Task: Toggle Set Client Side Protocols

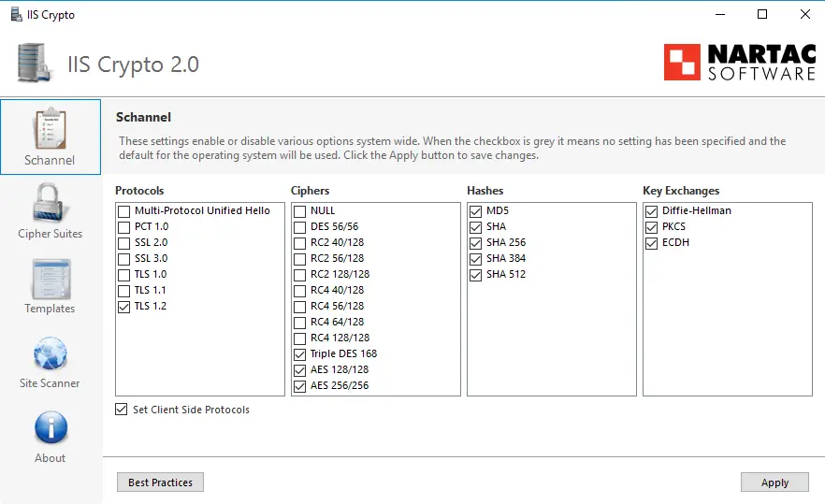Action: click(121, 410)
